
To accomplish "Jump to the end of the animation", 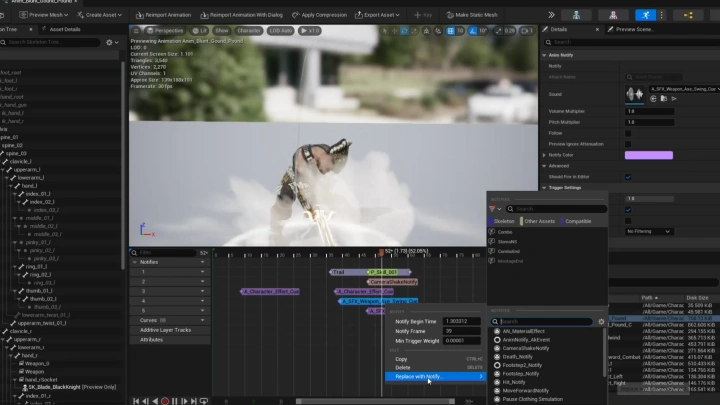I will pos(194,401).
